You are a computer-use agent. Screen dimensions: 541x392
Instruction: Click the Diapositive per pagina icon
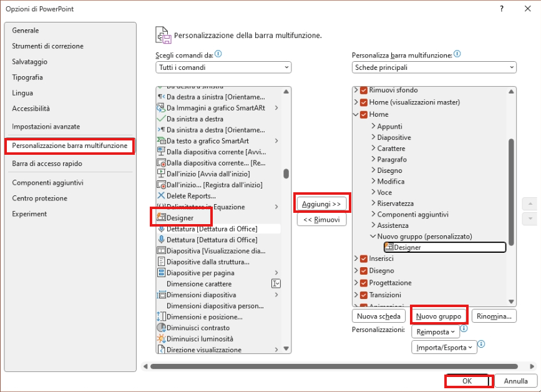pos(161,273)
